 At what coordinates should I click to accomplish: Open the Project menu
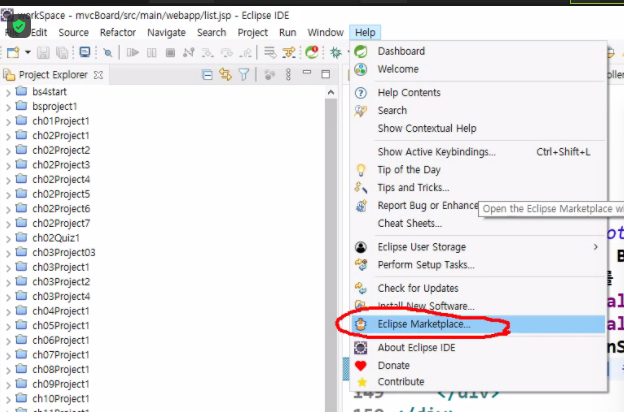click(252, 32)
